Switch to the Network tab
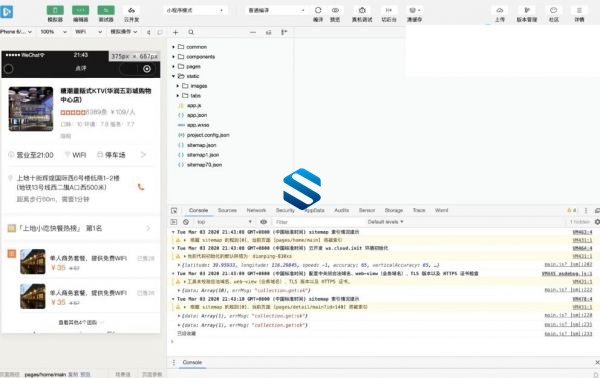600x378 pixels. [256, 210]
